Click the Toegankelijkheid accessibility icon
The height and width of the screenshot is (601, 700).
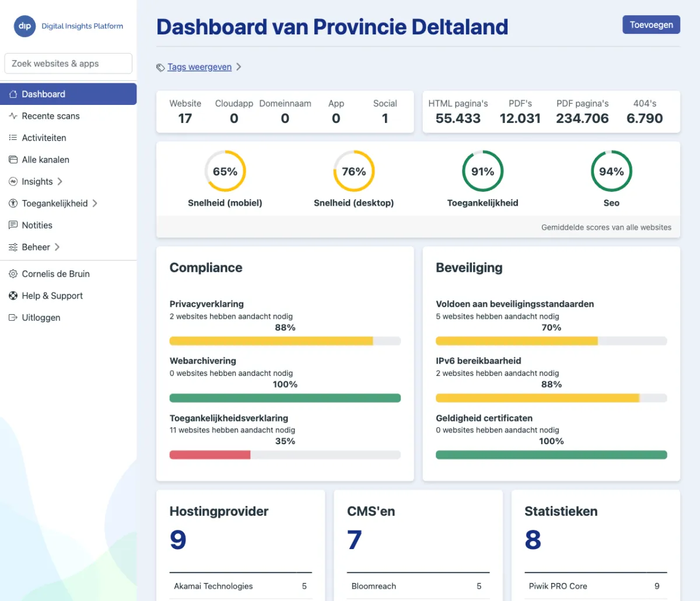click(x=13, y=203)
